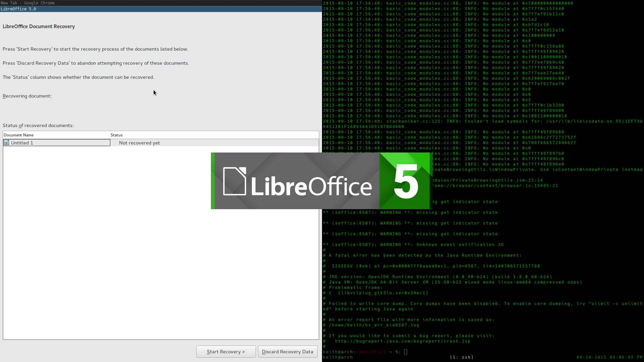This screenshot has width=644, height=362.
Task: Click the LibreOffice wordmark on splash screen
Action: pos(311,186)
